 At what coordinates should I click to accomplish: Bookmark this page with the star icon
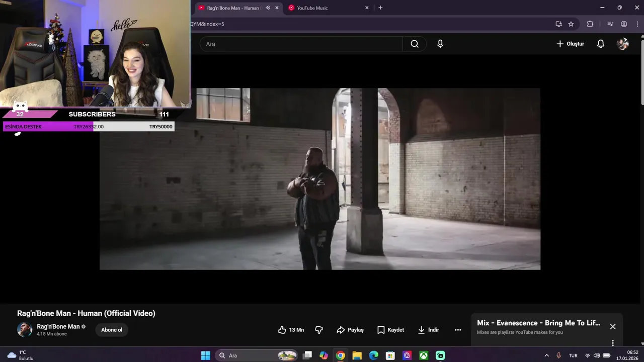pos(571,24)
